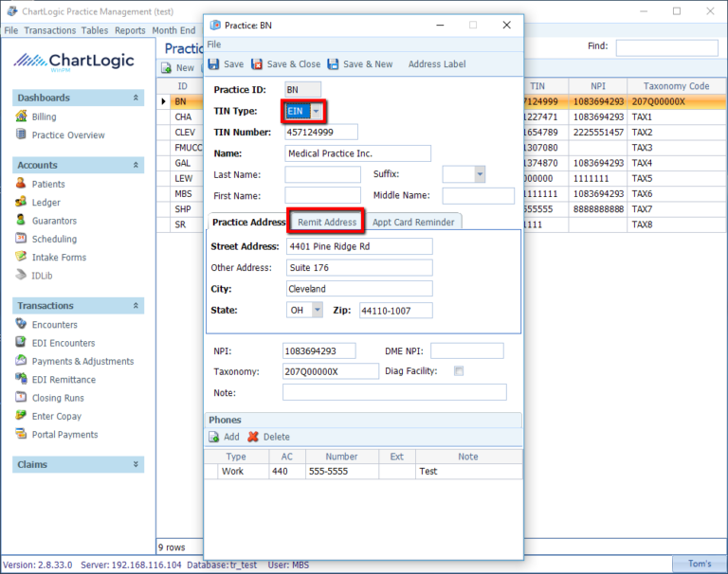
Task: Click the Patients icon in Accounts
Action: coord(21,184)
